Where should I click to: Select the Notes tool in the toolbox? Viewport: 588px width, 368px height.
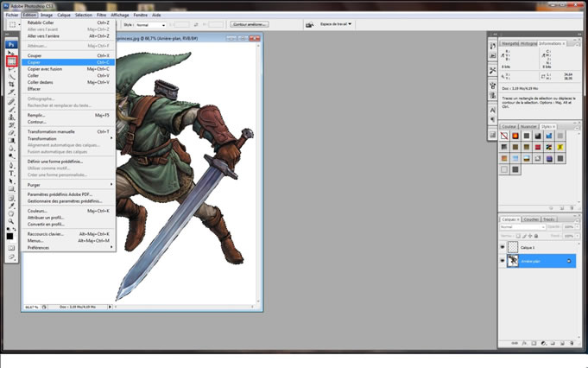pyautogui.click(x=11, y=198)
